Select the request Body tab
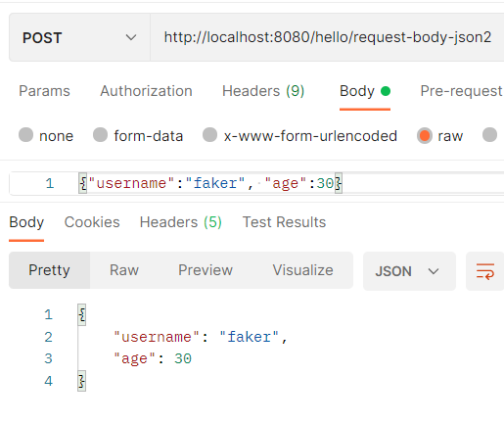Viewport: 504px width, 423px height. pyautogui.click(x=365, y=91)
